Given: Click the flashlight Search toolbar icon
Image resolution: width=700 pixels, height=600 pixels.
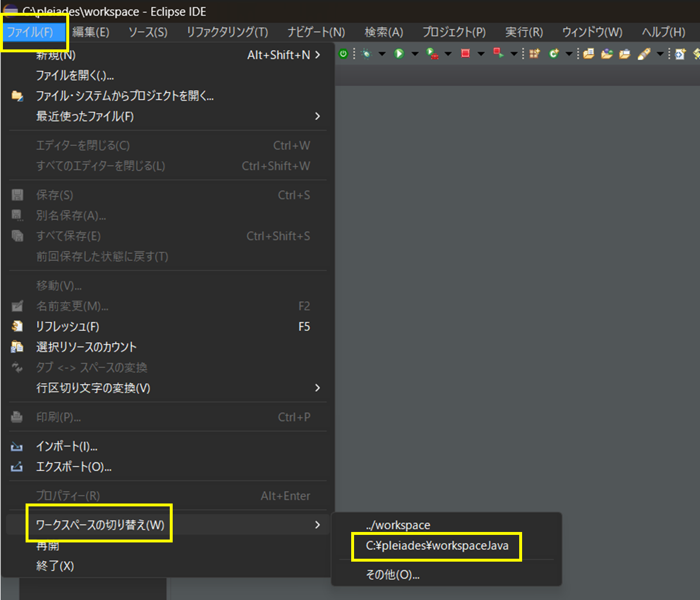Looking at the screenshot, I should 644,53.
